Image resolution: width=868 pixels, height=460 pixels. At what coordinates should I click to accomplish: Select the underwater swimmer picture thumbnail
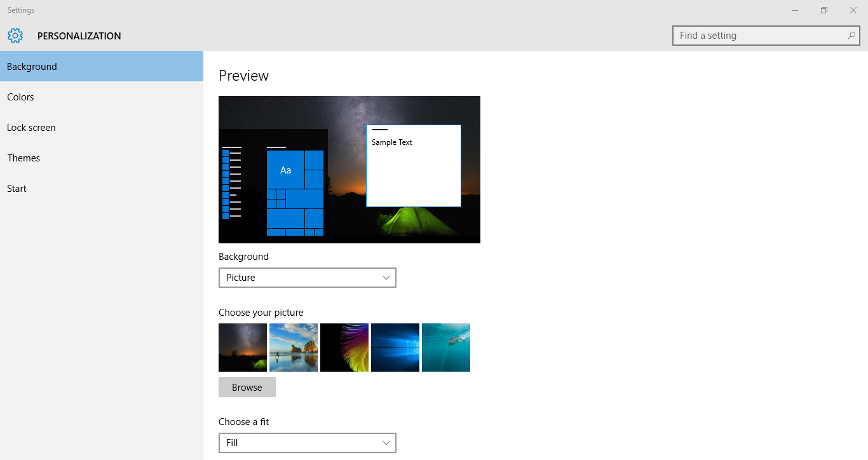coord(446,348)
